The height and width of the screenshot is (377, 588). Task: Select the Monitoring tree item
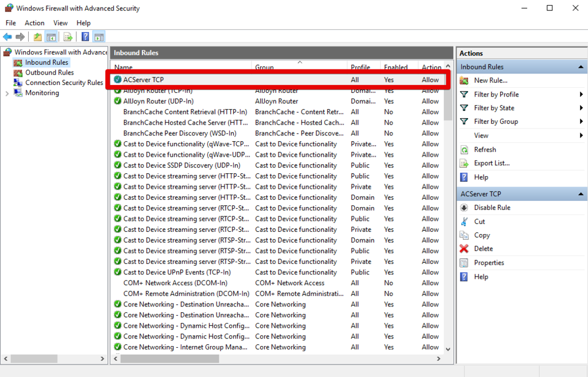point(42,92)
